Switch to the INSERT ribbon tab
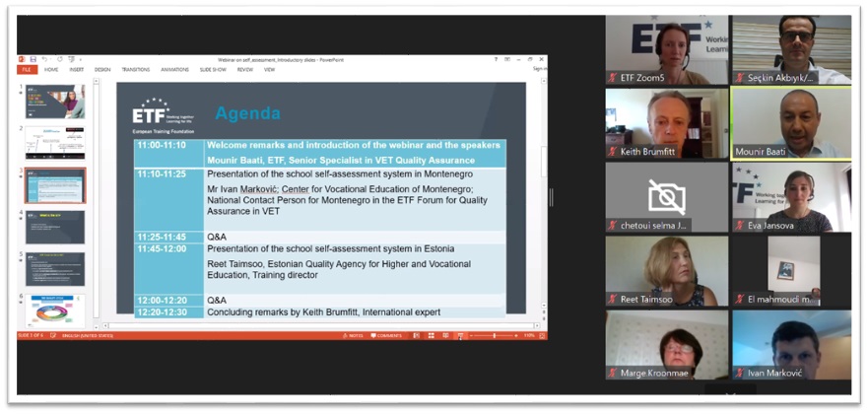This screenshot has width=868, height=414. (77, 70)
